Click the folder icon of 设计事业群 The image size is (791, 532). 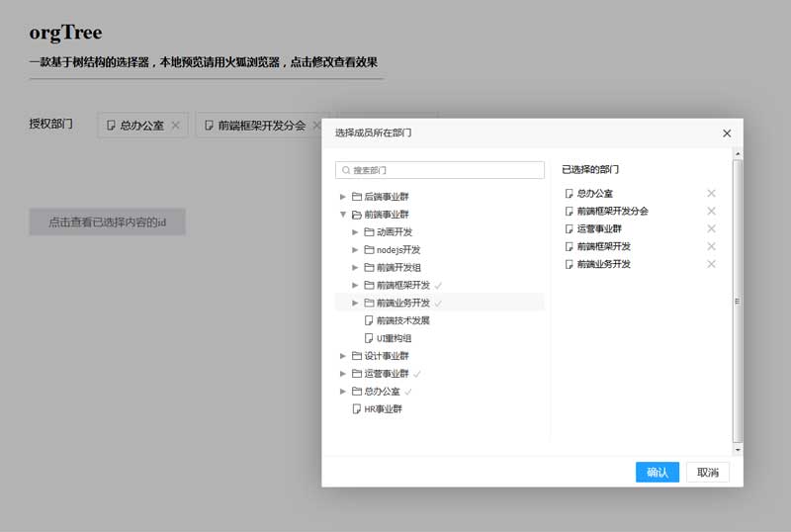357,356
